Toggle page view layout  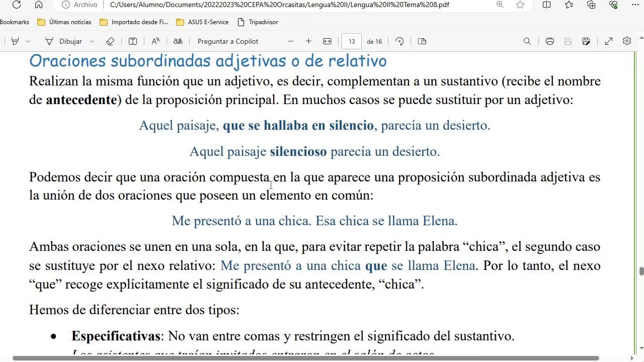pyautogui.click(x=422, y=41)
